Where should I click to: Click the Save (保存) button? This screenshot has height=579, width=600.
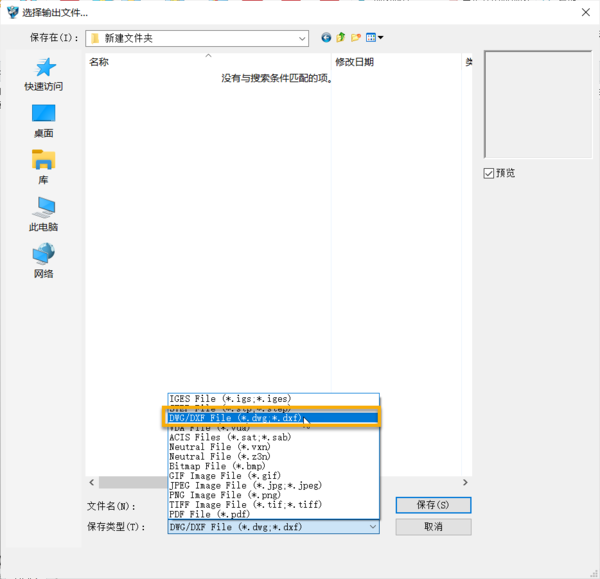[x=433, y=505]
